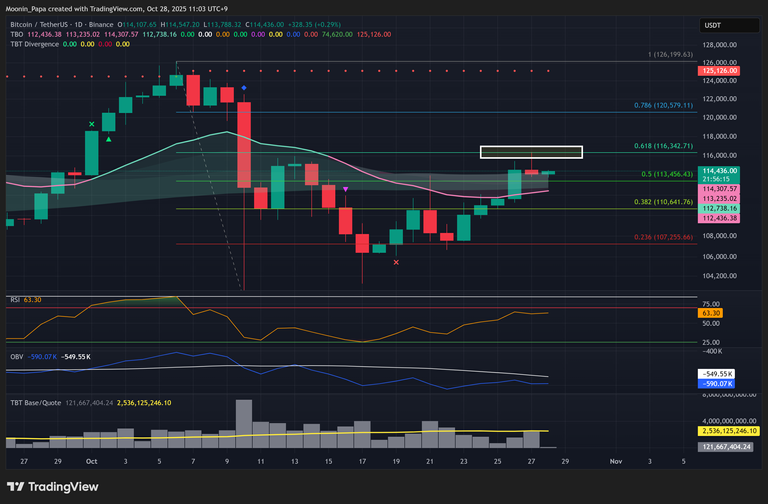Select the white rectangle drawing near the 0.618 level
Image resolution: width=768 pixels, height=504 pixels.
click(531, 152)
